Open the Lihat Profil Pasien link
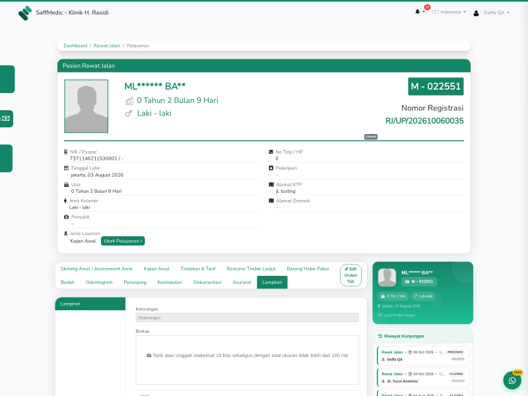The image size is (528, 396). (x=396, y=315)
